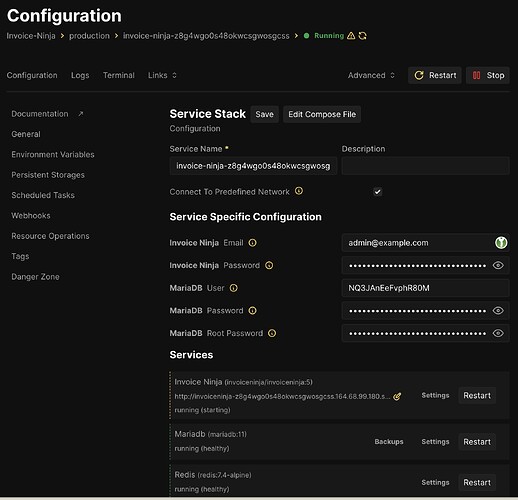Open Settings for Invoice Ninja service

pyautogui.click(x=435, y=396)
